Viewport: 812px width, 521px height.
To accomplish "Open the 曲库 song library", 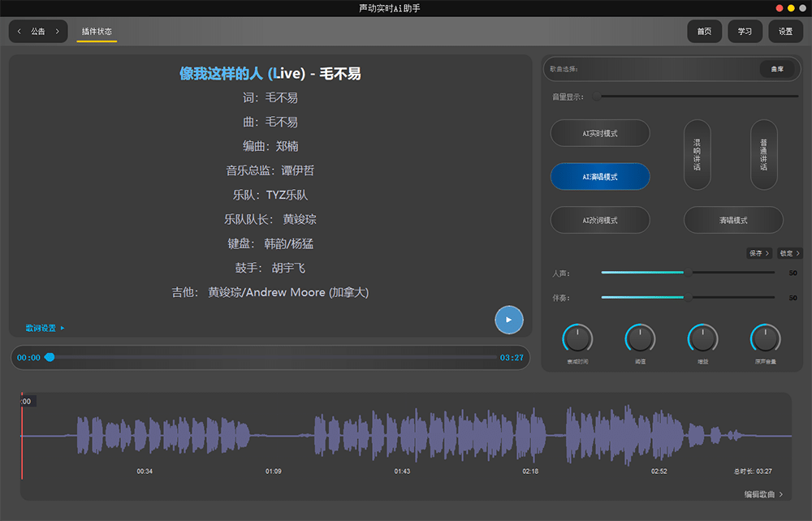I will pyautogui.click(x=777, y=69).
